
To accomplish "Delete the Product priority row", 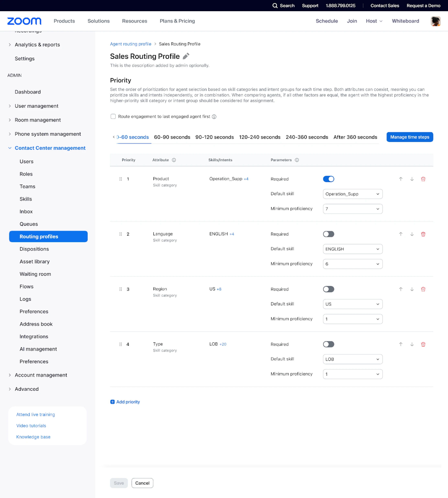I will point(423,179).
